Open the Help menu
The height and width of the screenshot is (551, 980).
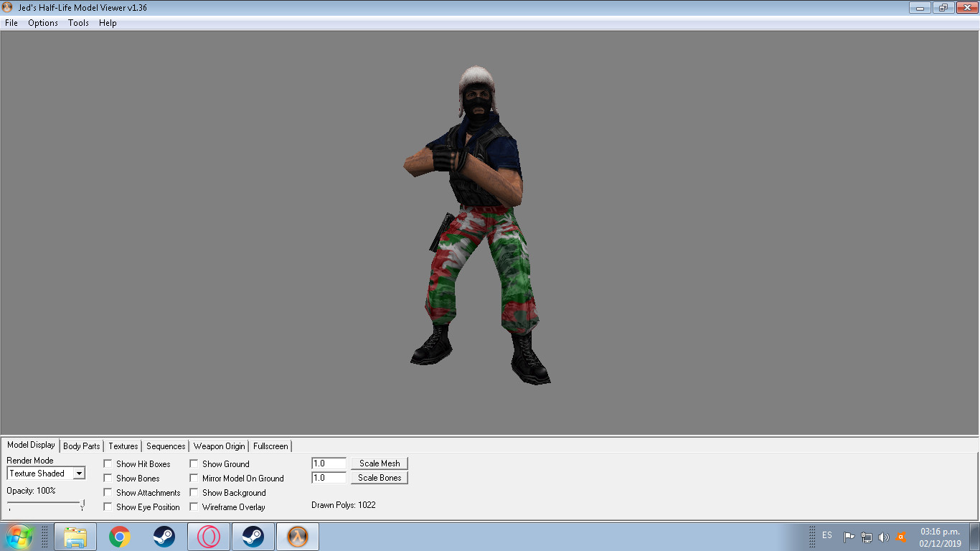point(108,23)
